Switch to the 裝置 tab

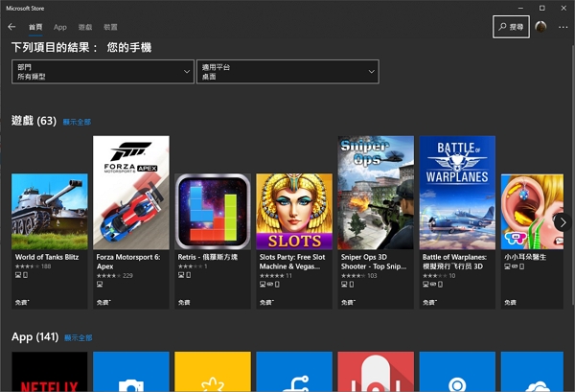[110, 27]
